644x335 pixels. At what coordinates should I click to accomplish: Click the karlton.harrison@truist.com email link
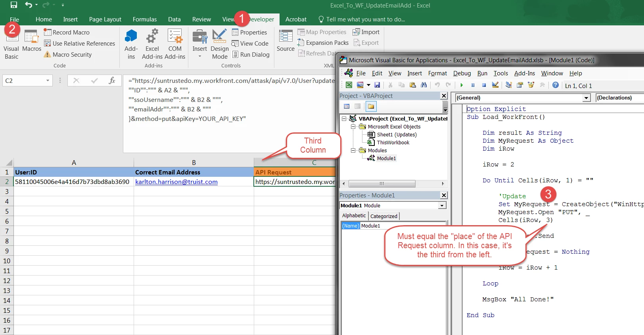click(x=176, y=182)
